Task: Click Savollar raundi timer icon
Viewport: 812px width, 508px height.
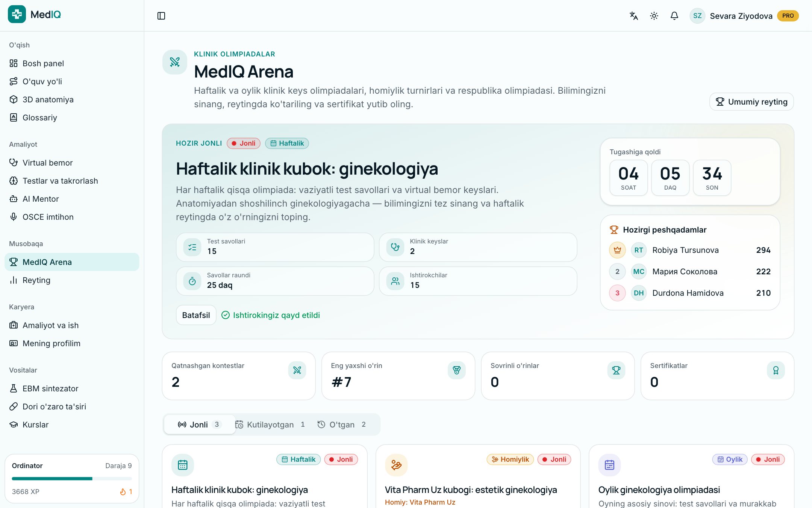Action: click(x=192, y=281)
